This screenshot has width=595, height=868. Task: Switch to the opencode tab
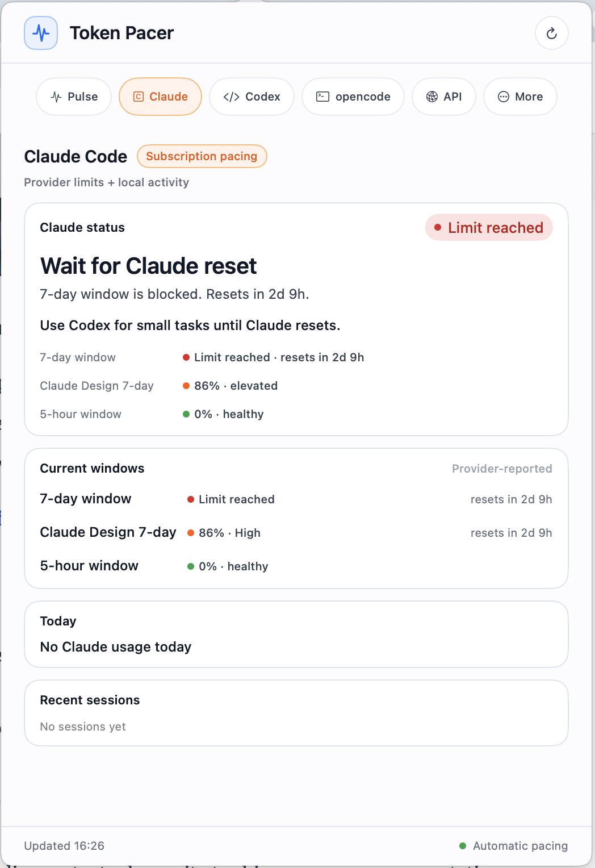point(353,97)
